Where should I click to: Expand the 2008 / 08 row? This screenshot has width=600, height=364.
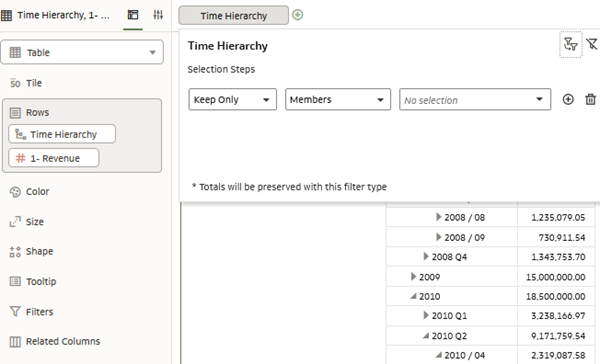click(439, 217)
